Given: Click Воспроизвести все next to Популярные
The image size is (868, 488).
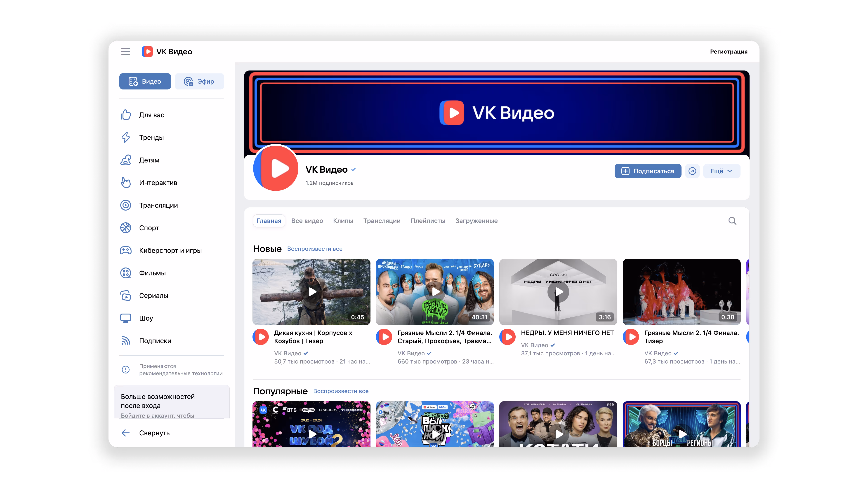Looking at the screenshot, I should 341,391.
